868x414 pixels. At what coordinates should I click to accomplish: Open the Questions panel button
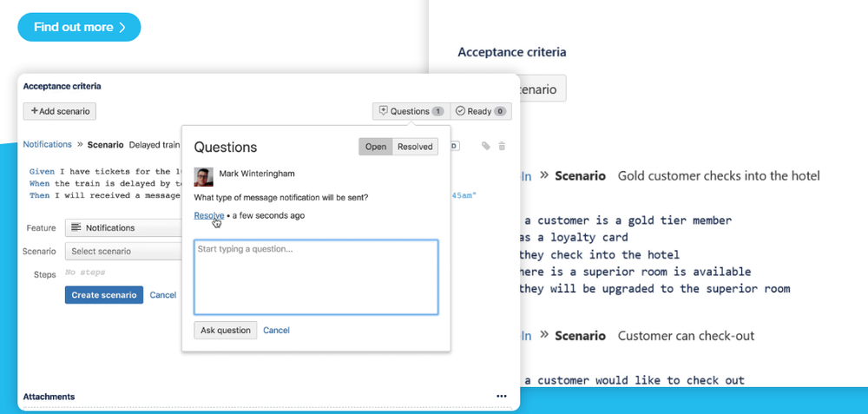411,111
